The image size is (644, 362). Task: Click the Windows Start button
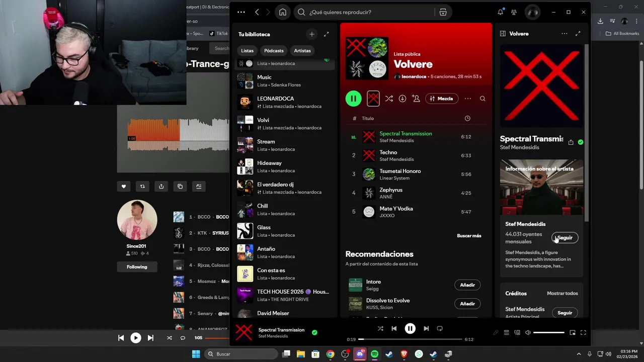[x=196, y=354]
